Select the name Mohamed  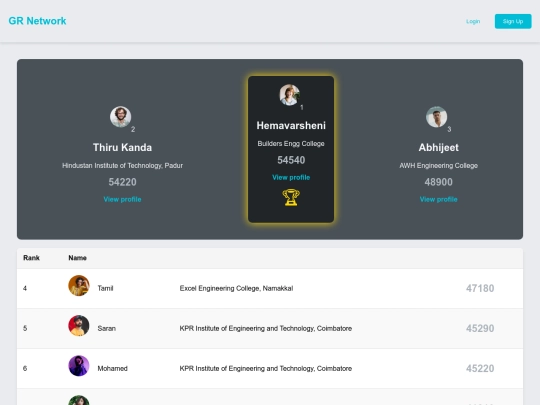[113, 368]
